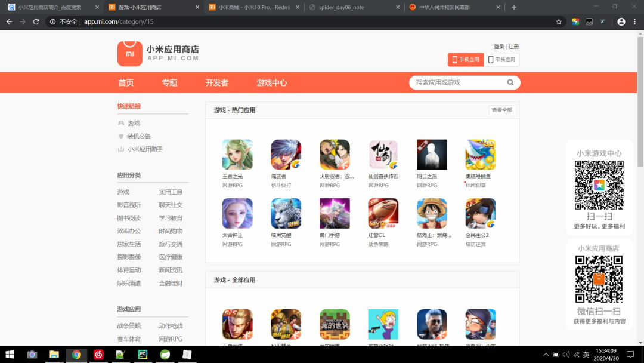Go to 首页 in navigation bar
644x363 pixels.
pos(126,82)
